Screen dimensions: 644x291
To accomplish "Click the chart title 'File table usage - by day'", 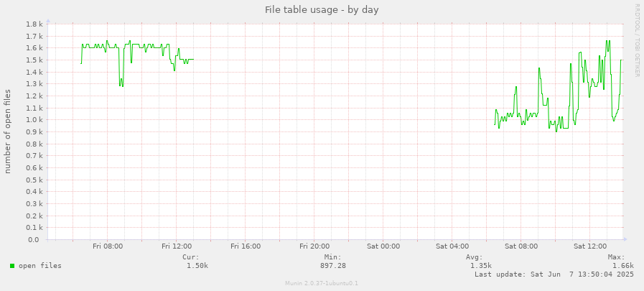I will (x=322, y=9).
